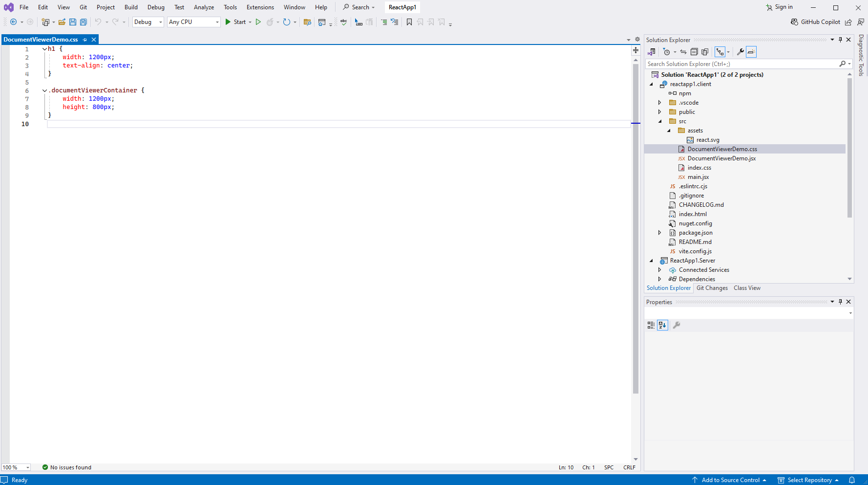
Task: Open GitHub Copilot from the top-right
Action: click(815, 22)
